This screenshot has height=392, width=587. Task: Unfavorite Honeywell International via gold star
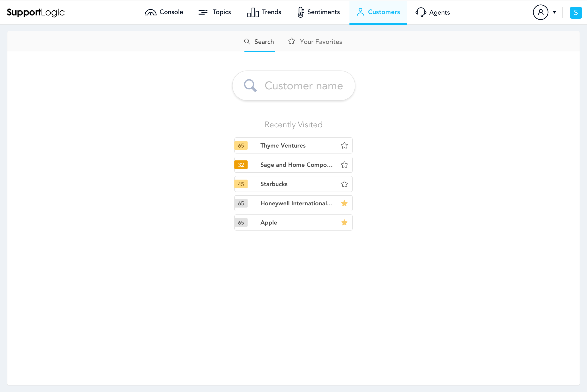[x=344, y=203]
